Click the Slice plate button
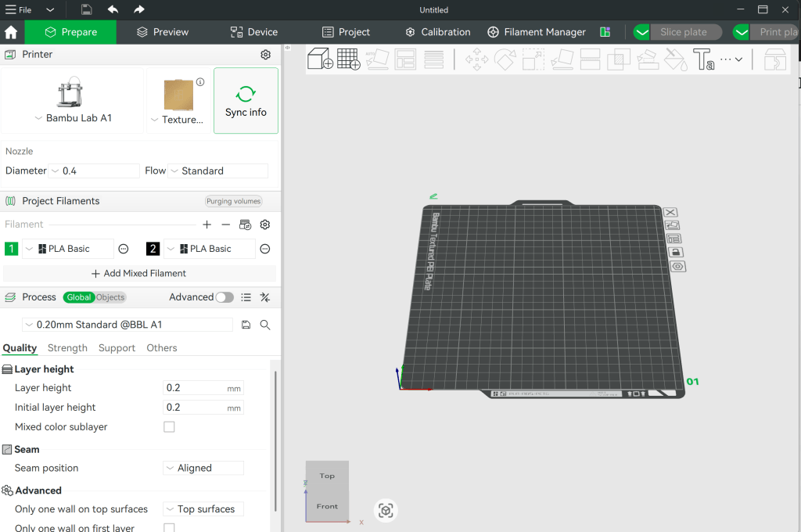 tap(686, 32)
